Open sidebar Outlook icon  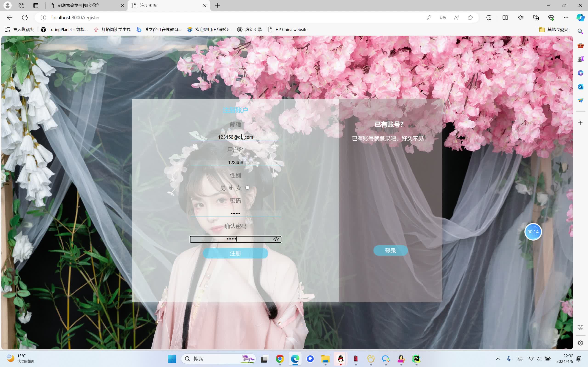(x=580, y=87)
